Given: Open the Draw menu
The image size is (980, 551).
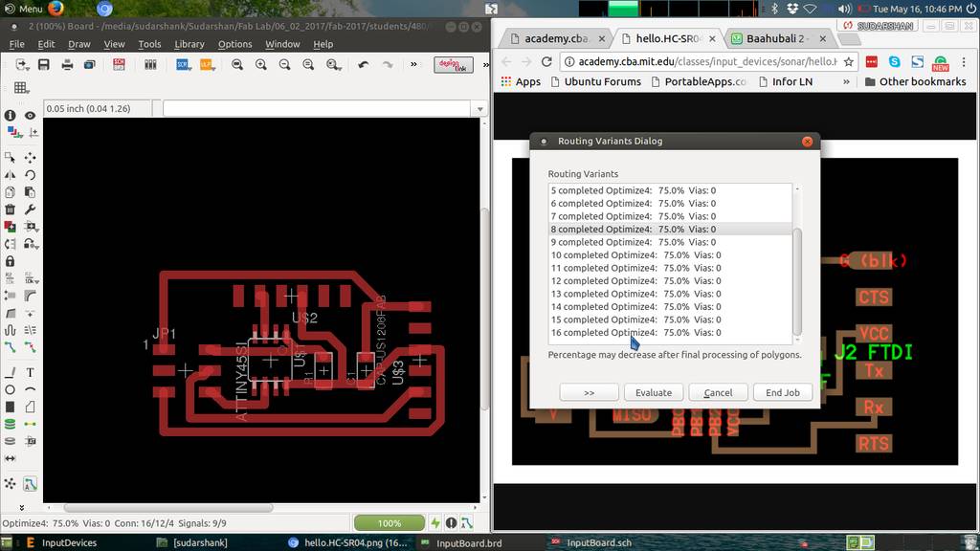Looking at the screenshot, I should pos(79,44).
